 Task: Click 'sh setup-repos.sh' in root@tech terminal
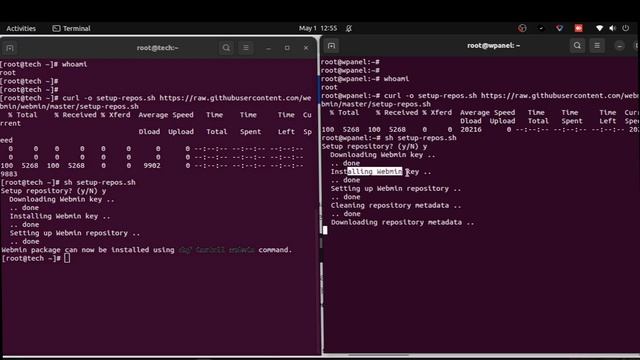coord(100,182)
